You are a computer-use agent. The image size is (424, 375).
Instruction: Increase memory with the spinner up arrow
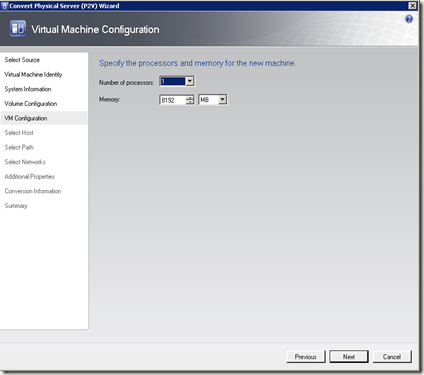pos(190,98)
